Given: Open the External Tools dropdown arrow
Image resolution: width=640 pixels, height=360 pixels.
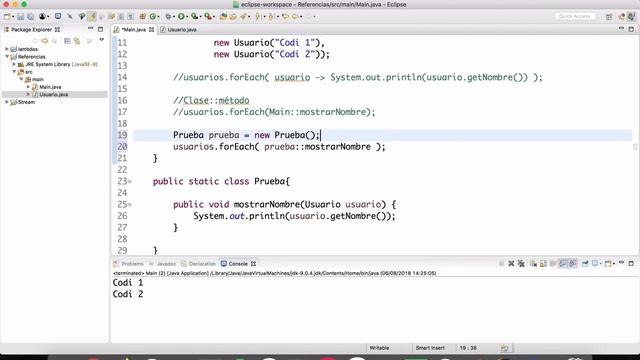Looking at the screenshot, I should [214, 17].
